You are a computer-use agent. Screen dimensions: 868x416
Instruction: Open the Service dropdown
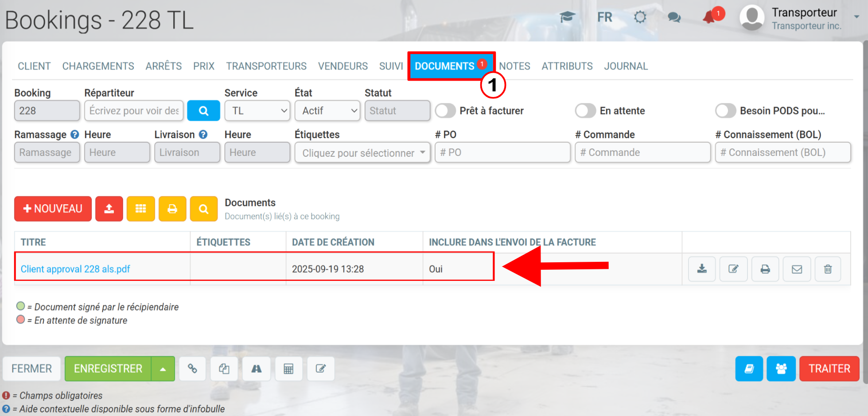pyautogui.click(x=257, y=111)
